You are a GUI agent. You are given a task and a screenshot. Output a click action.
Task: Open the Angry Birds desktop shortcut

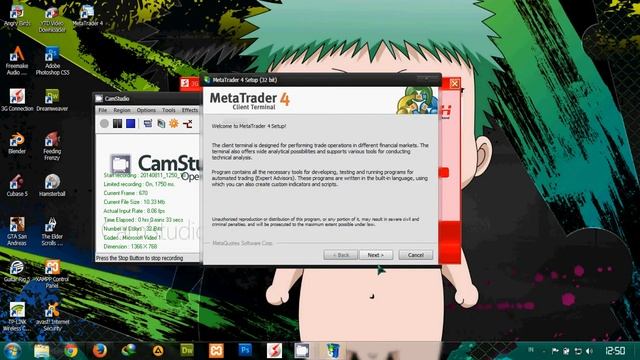coord(17,16)
